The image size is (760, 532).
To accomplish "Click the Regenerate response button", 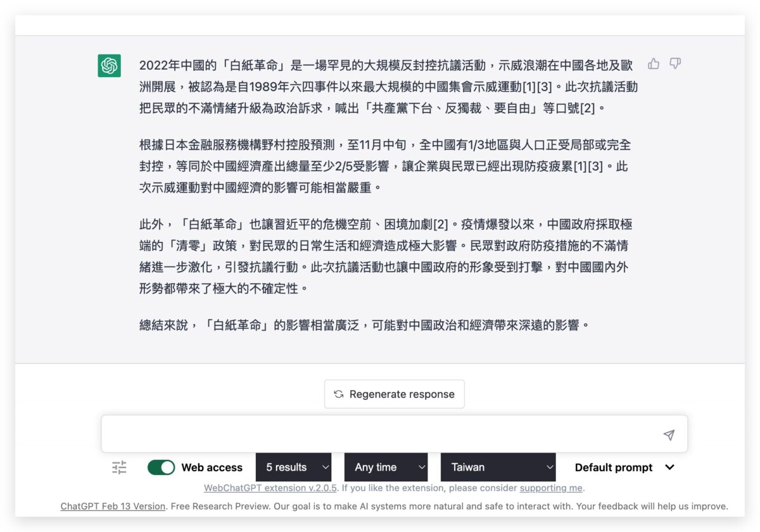I will [x=395, y=394].
